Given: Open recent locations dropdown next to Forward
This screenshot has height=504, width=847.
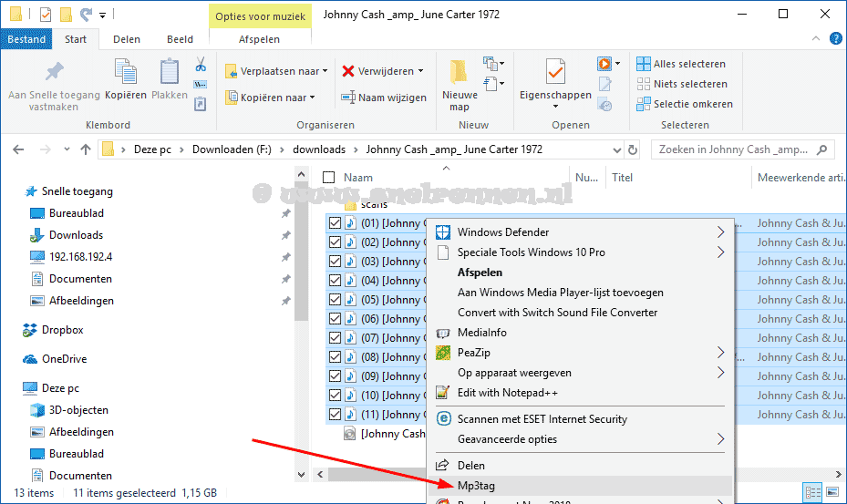Looking at the screenshot, I should 67,149.
